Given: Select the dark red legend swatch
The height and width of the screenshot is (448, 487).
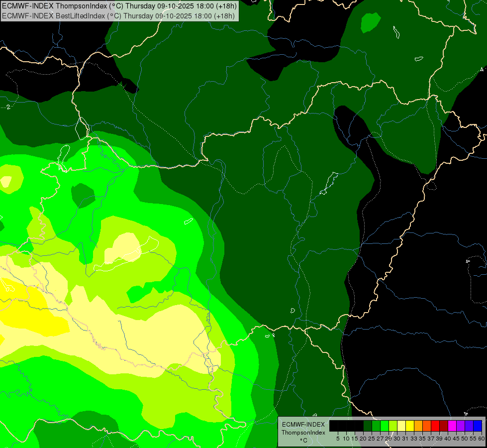Looking at the screenshot, I should click(444, 426).
